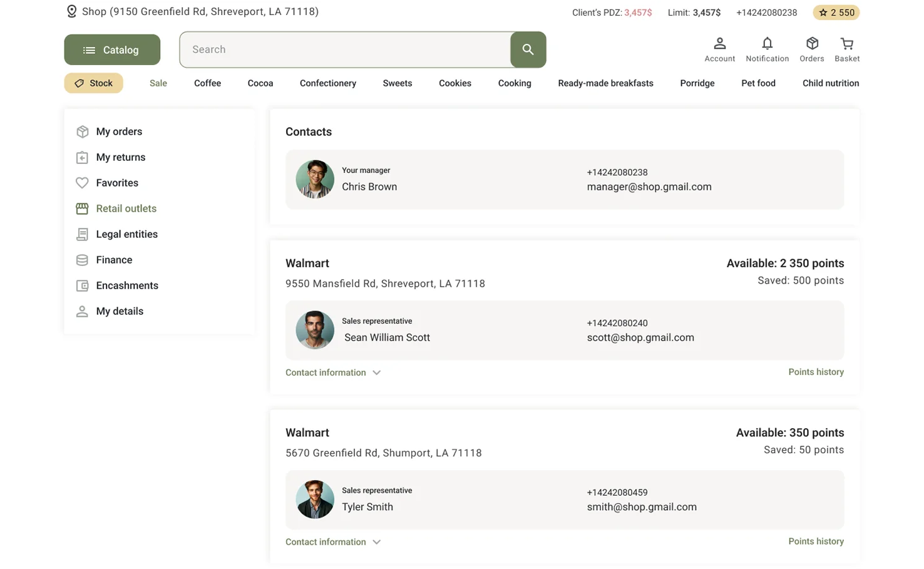Viewport: 924px width, 569px height.
Task: Click smith@shop.gmail.com email
Action: (642, 507)
